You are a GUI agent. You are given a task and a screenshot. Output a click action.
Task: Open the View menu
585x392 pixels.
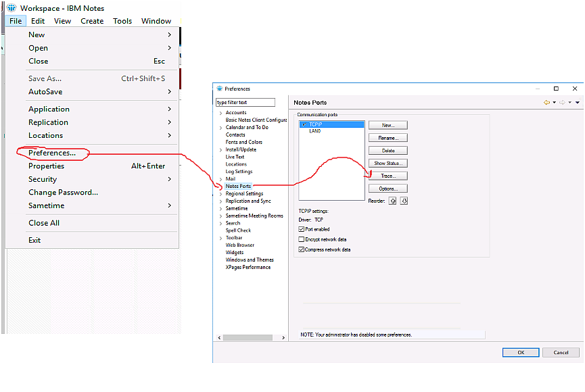point(62,21)
